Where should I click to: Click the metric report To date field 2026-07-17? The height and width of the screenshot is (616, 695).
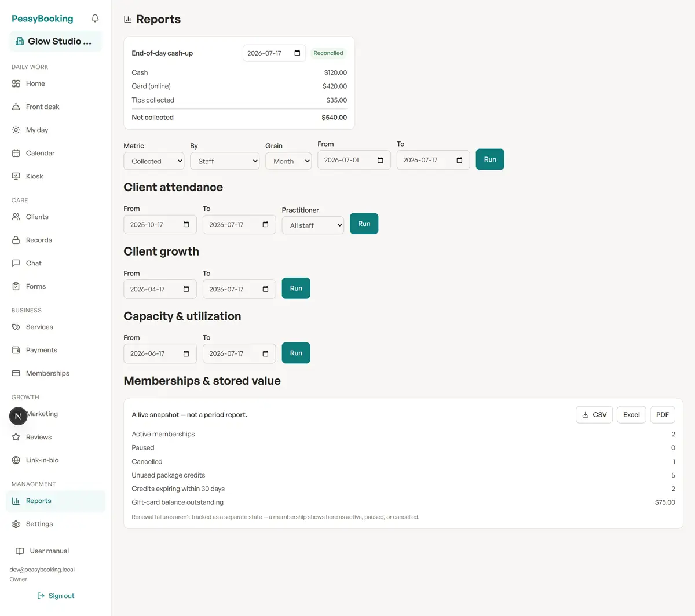point(433,160)
